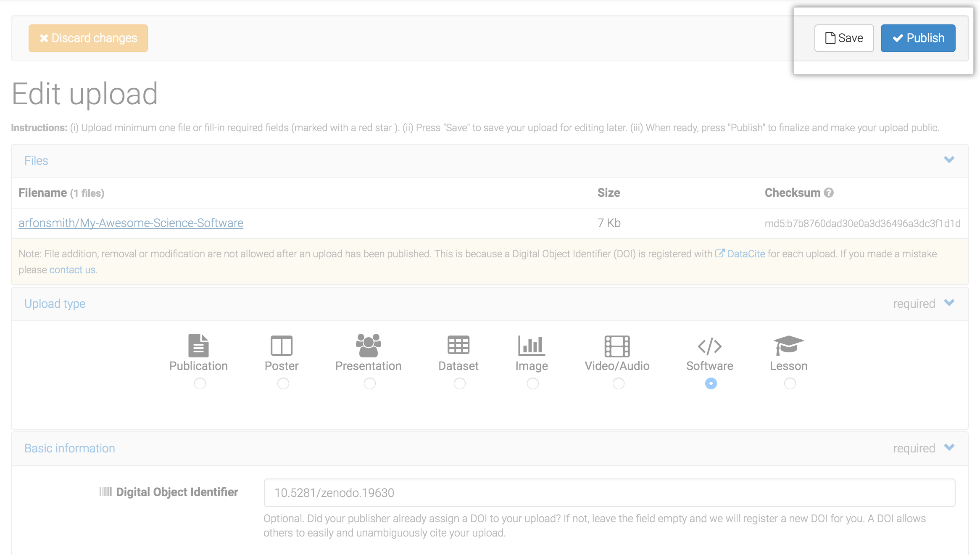This screenshot has width=980, height=555.
Task: Click the Checksum help question mark
Action: point(829,193)
